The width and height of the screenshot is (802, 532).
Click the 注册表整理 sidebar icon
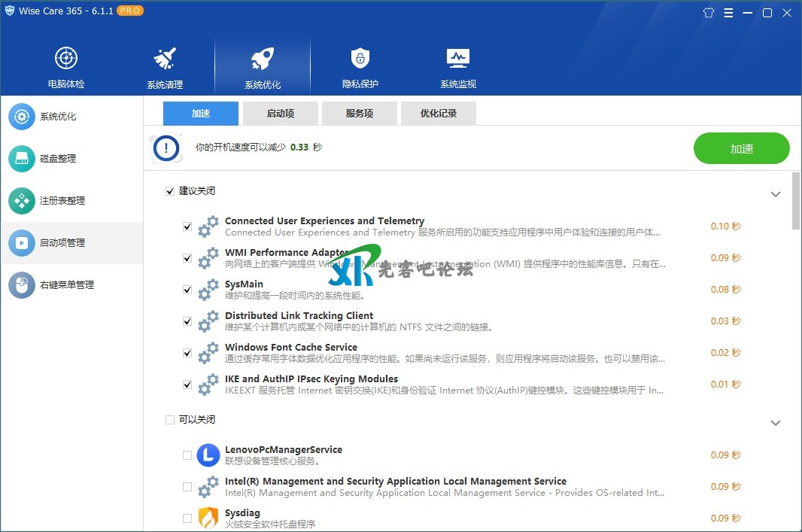22,201
